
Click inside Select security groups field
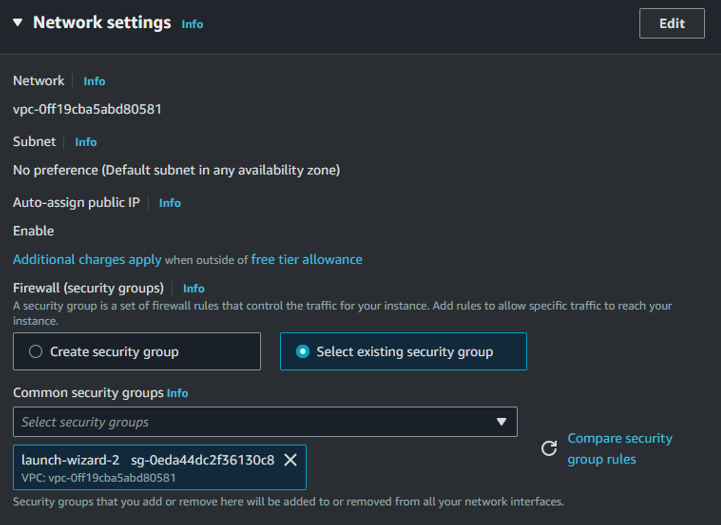[x=265, y=422]
